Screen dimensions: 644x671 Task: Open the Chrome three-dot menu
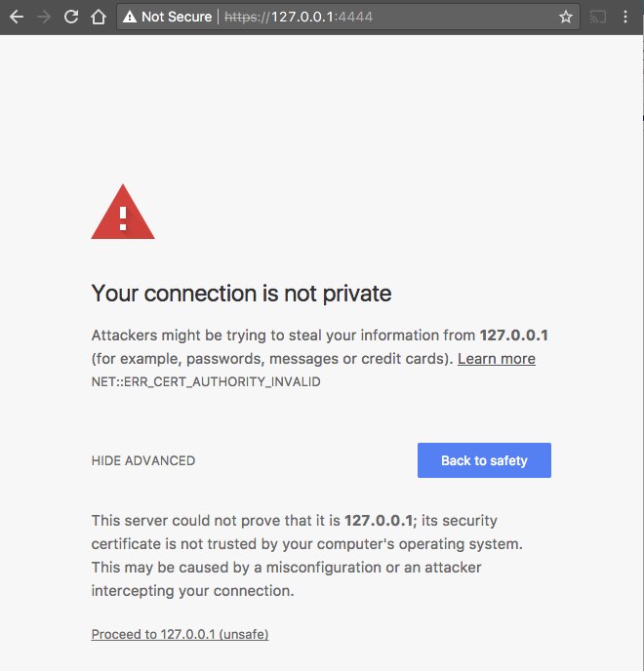pyautogui.click(x=624, y=17)
